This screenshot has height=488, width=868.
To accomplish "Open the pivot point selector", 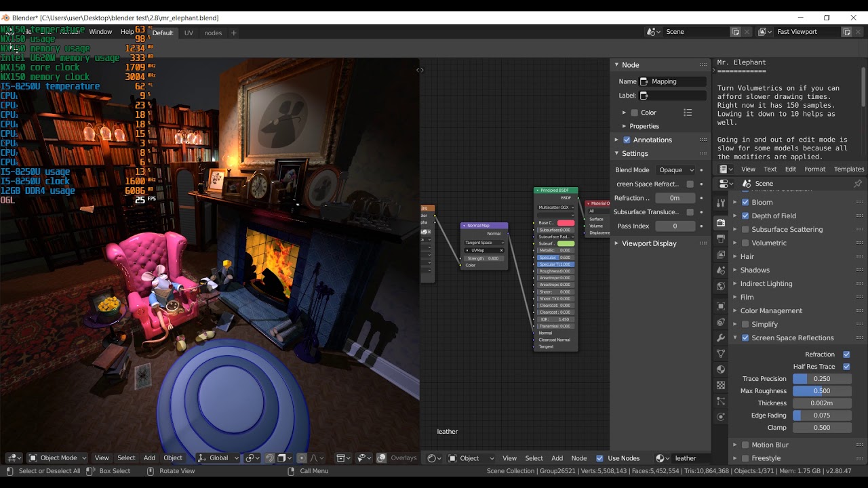I will click(252, 458).
